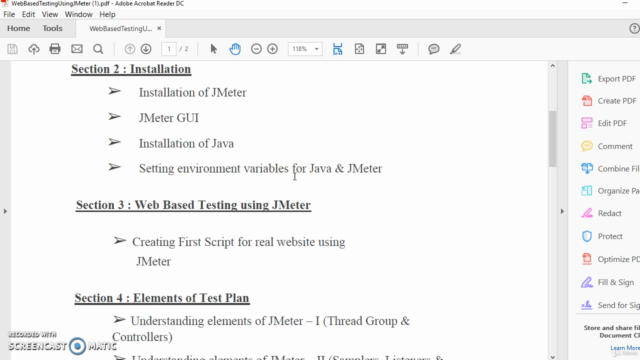Open Create PDF tool
Viewport: 640px width, 360px height.
pos(608,101)
